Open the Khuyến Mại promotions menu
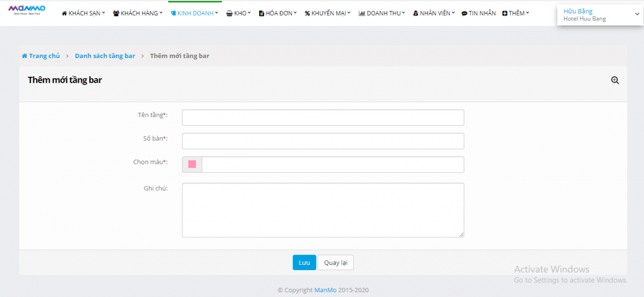Screen dimensions: 644x297 (x=327, y=13)
